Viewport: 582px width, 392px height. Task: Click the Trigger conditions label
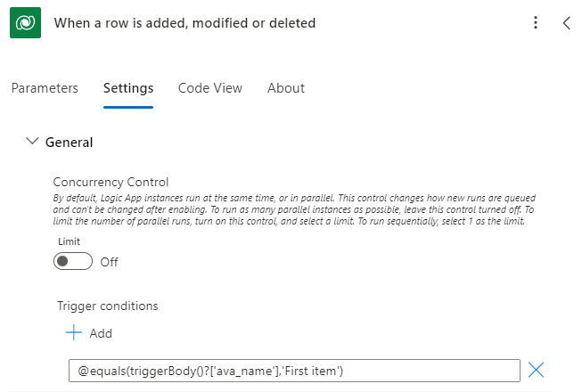click(x=107, y=306)
